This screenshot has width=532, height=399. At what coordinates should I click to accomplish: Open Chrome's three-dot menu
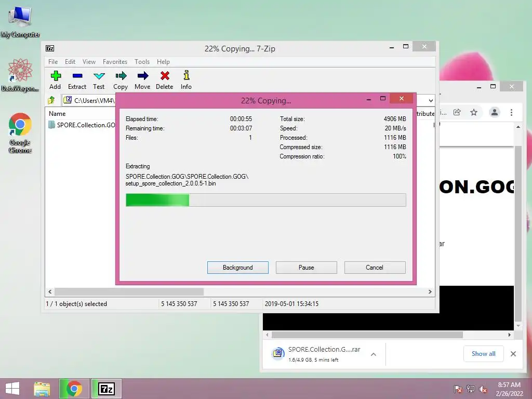coord(511,112)
